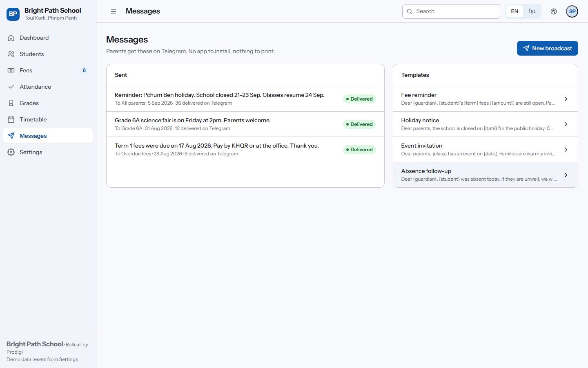Click the BP school logo badge
588x368 pixels.
click(x=13, y=14)
